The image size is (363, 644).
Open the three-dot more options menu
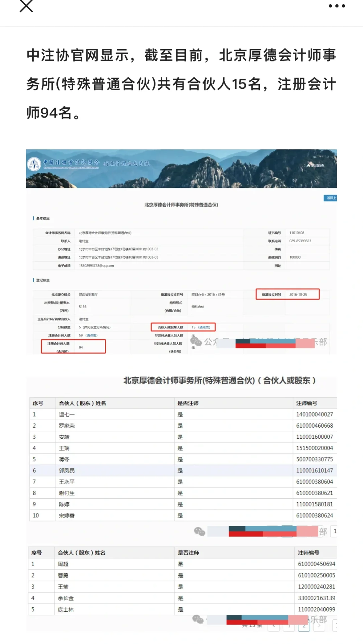point(337,6)
